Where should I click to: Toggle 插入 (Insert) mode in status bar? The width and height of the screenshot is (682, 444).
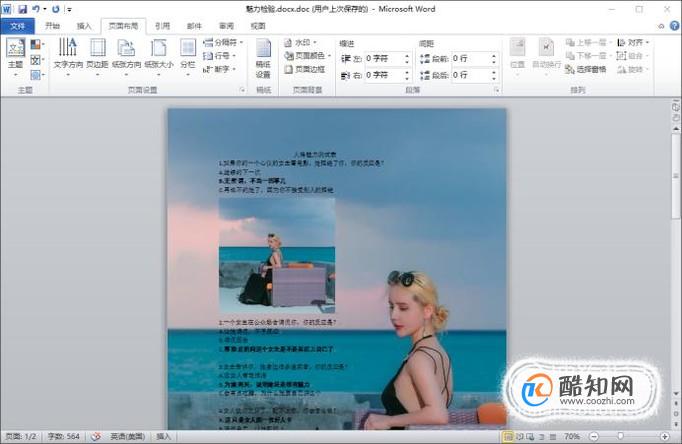coord(163,436)
